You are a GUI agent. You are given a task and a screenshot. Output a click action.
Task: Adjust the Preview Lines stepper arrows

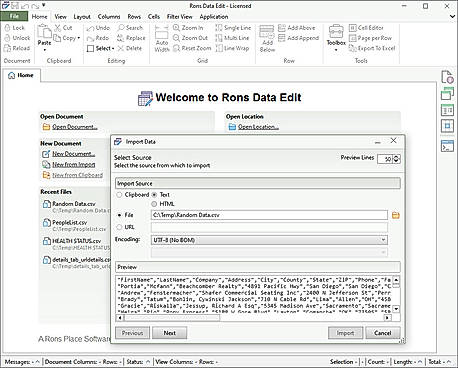[x=396, y=159]
